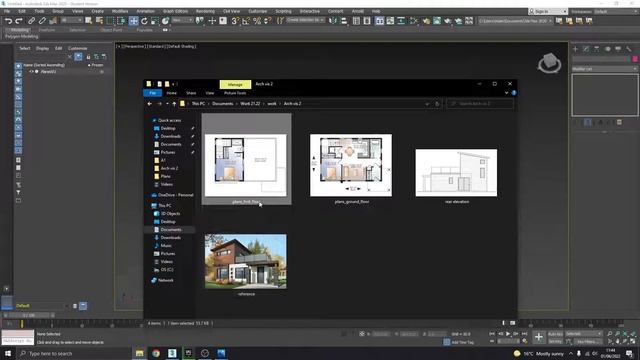This screenshot has height=360, width=640.
Task: Open the Sign In dropdown
Action: 548,11
